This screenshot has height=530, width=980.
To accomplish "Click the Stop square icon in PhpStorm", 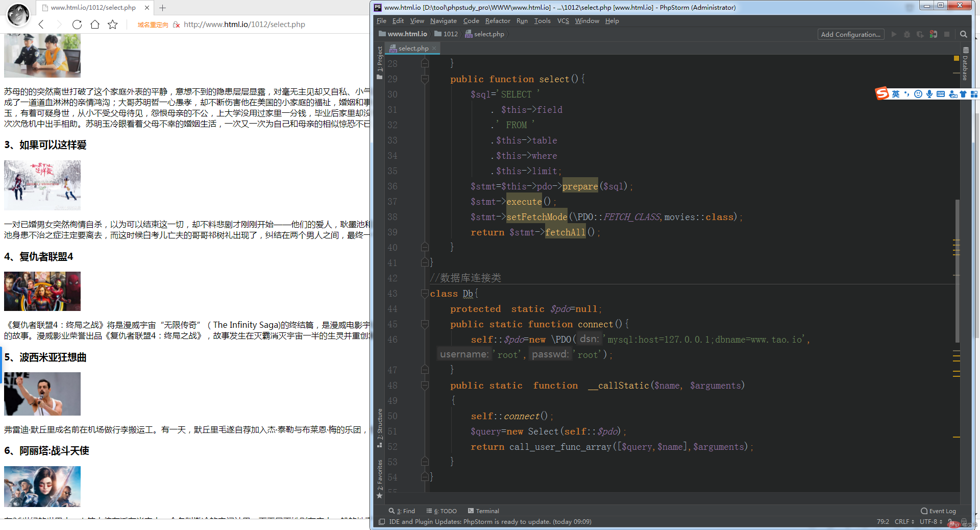I will coord(947,34).
